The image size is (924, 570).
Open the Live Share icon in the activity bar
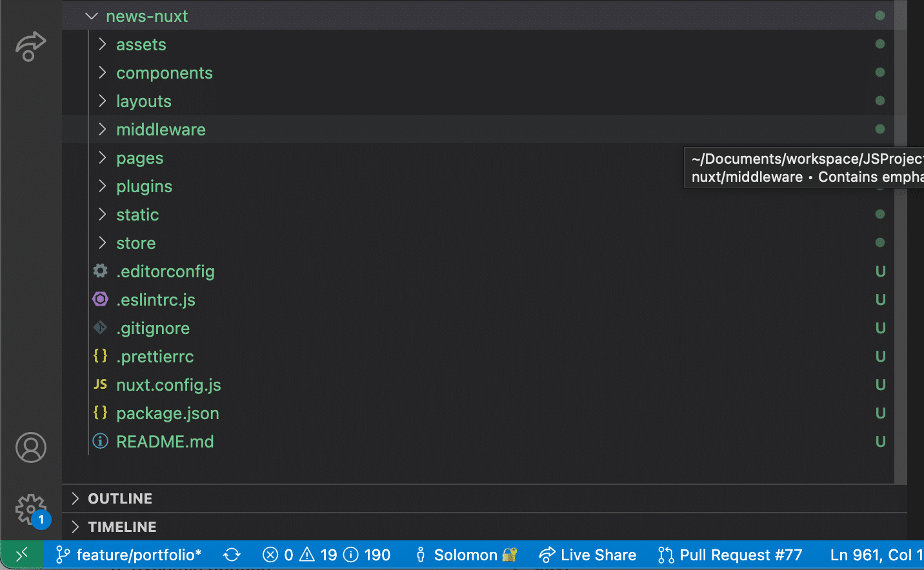(30, 46)
